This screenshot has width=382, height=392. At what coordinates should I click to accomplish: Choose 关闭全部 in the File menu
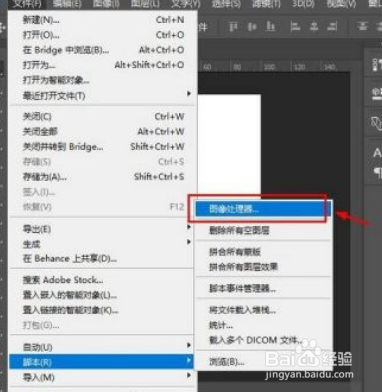point(103,132)
